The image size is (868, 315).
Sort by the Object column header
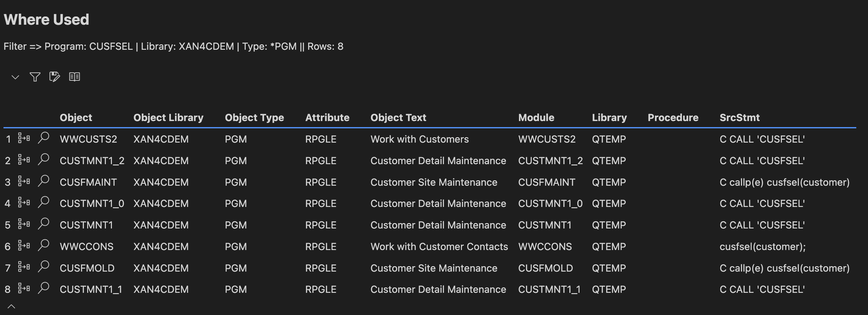coord(76,118)
